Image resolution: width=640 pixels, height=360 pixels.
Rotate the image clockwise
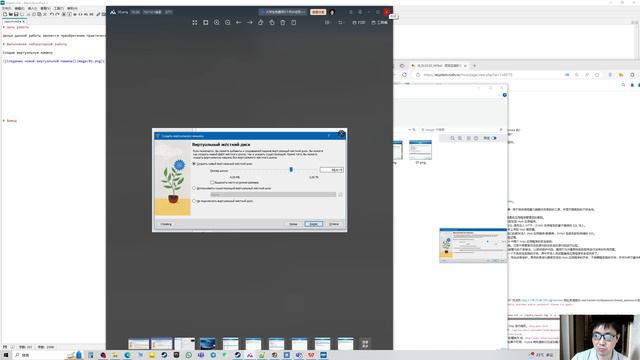tap(272, 22)
